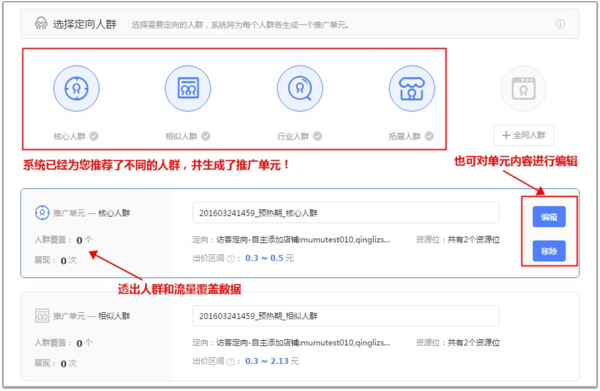Open 出价区间 help icon for 0.3~0.5元

pos(230,259)
